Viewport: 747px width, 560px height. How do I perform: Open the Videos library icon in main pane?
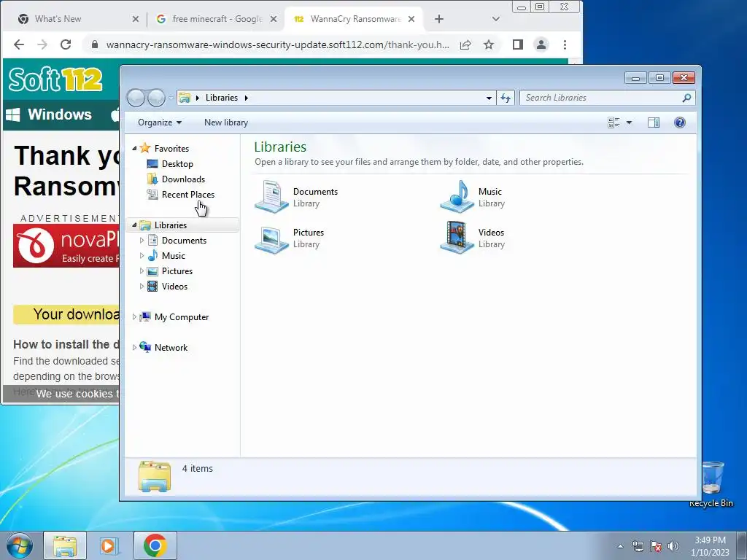457,238
